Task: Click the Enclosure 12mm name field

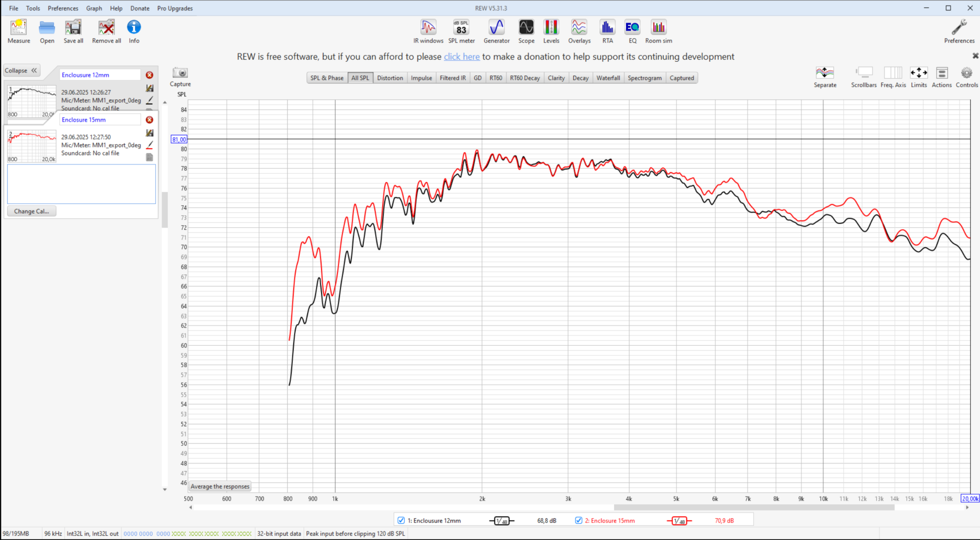Action: tap(100, 75)
